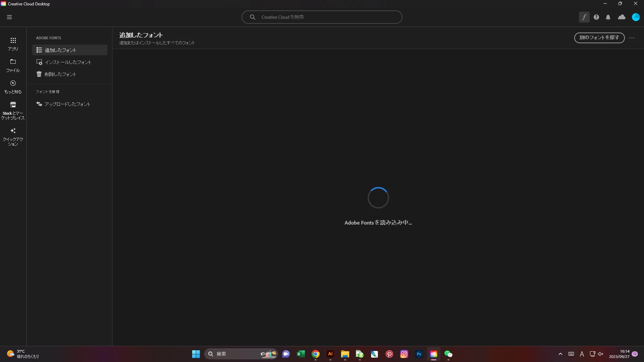The height and width of the screenshot is (362, 644).
Task: Focus the Creative Cloud search field
Action: pos(322,17)
